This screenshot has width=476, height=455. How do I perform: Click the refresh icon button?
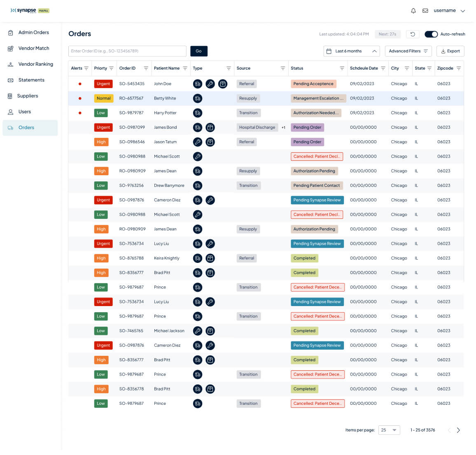pos(413,34)
